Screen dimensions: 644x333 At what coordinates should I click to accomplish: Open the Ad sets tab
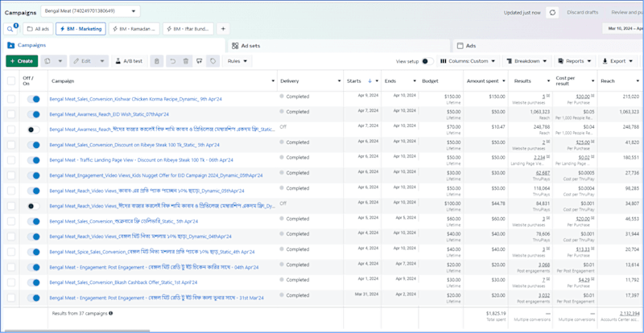coord(338,46)
